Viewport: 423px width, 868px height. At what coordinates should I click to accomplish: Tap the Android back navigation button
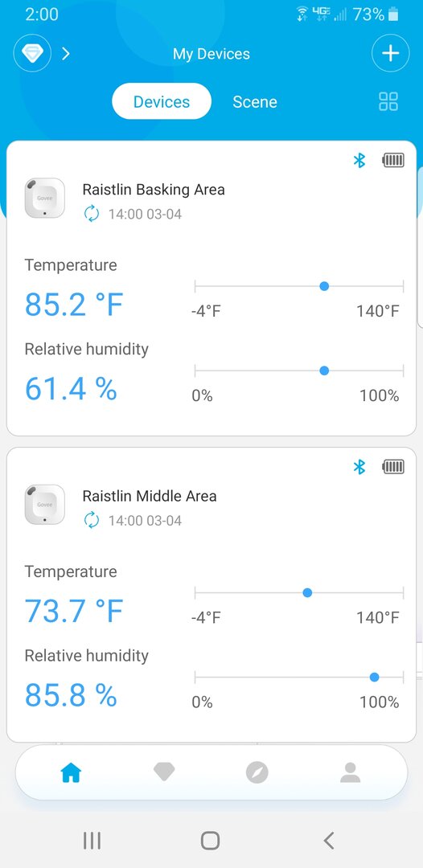[x=329, y=841]
